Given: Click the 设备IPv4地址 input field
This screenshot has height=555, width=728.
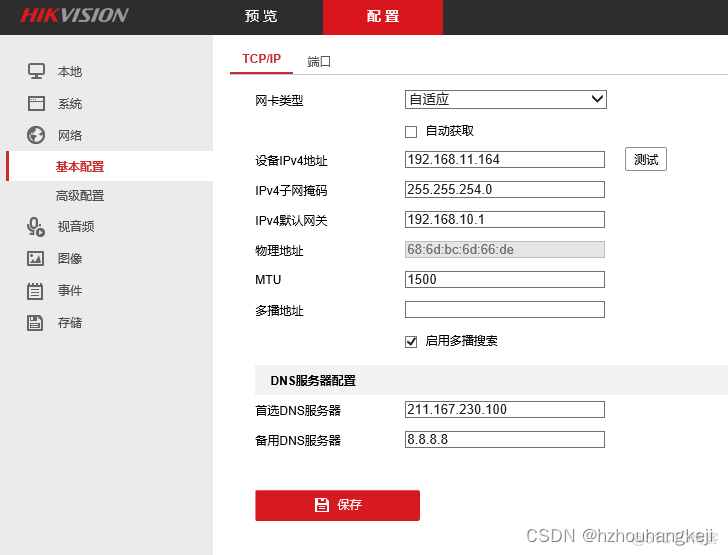Looking at the screenshot, I should (505, 159).
